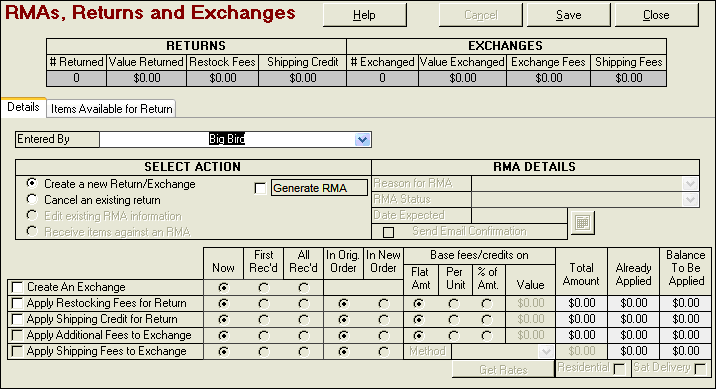
Task: Click the Value field in Additional Fees row
Action: [530, 335]
